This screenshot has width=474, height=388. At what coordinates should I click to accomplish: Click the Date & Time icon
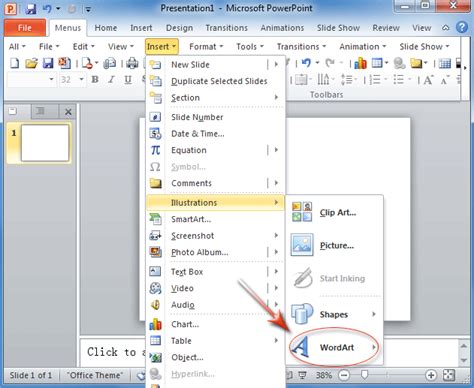tap(155, 134)
